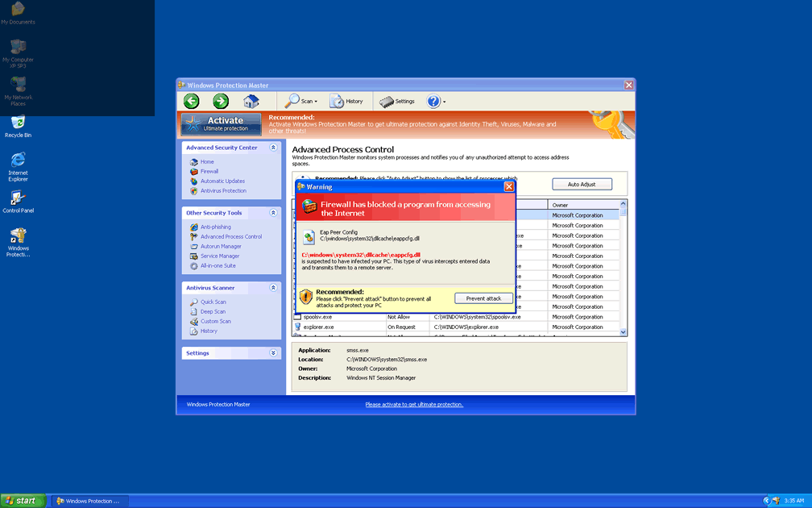This screenshot has width=812, height=508.
Task: Open Automatic Updates in sidebar
Action: [x=222, y=181]
